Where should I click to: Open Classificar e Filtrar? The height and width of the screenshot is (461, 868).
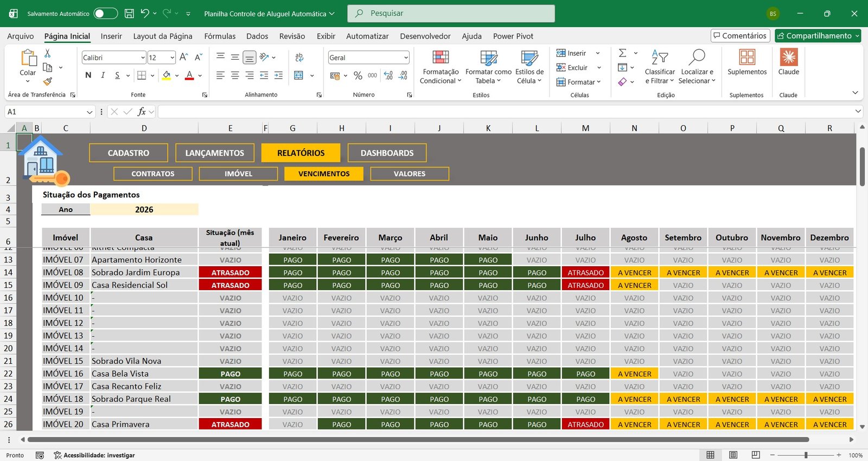(x=660, y=66)
